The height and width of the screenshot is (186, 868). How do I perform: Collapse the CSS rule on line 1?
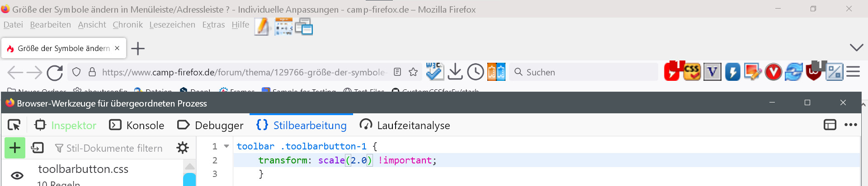pos(226,146)
